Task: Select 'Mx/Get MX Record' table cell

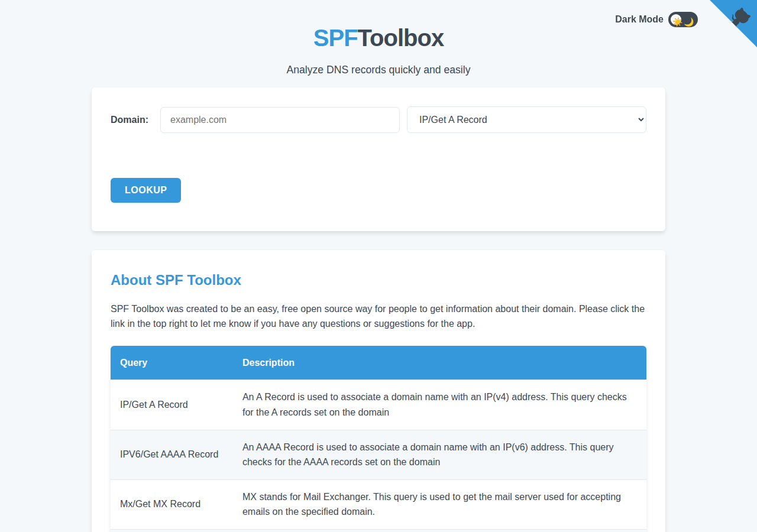Action: coord(172,504)
